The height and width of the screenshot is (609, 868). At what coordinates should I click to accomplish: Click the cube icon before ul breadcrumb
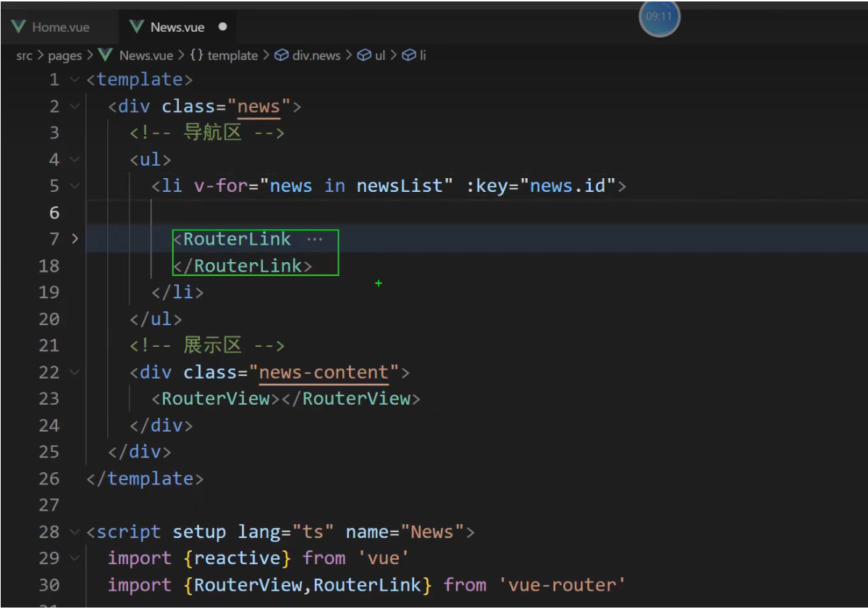point(363,55)
